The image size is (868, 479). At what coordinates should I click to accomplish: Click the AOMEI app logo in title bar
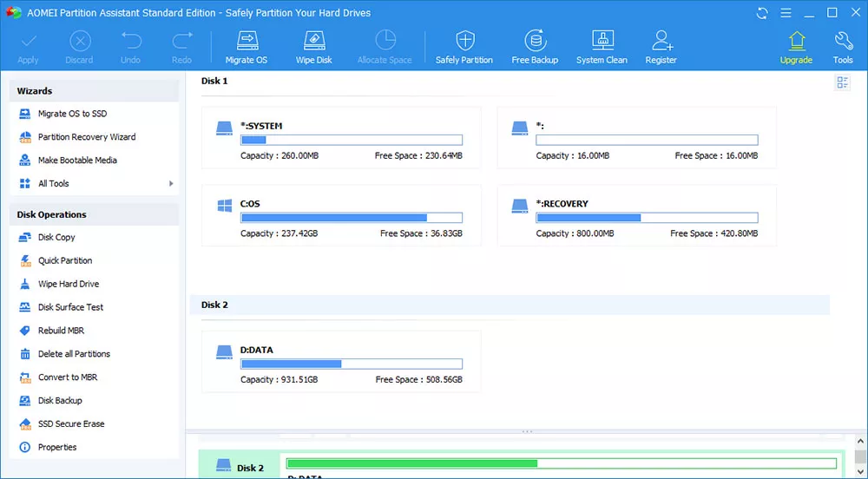pos(13,12)
